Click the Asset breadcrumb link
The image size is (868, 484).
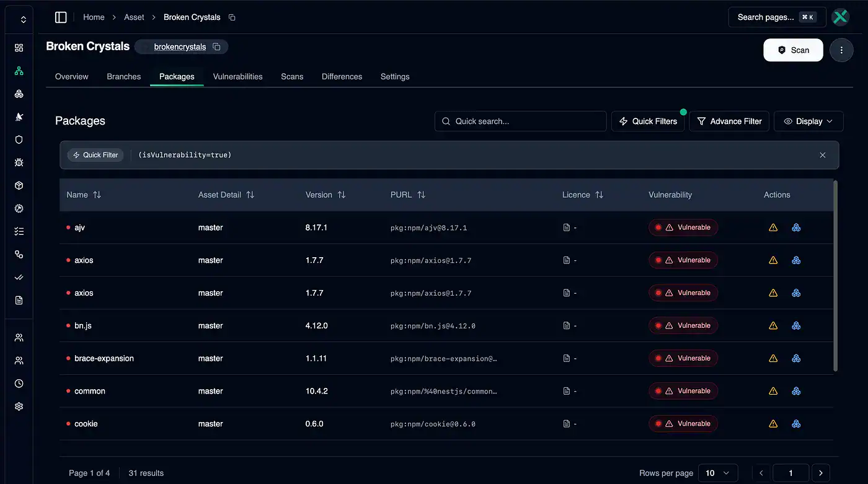point(134,17)
